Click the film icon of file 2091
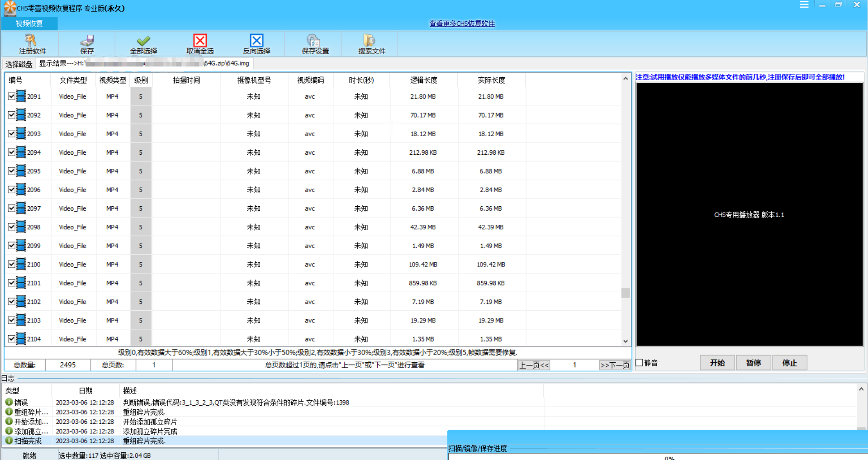 pos(21,96)
